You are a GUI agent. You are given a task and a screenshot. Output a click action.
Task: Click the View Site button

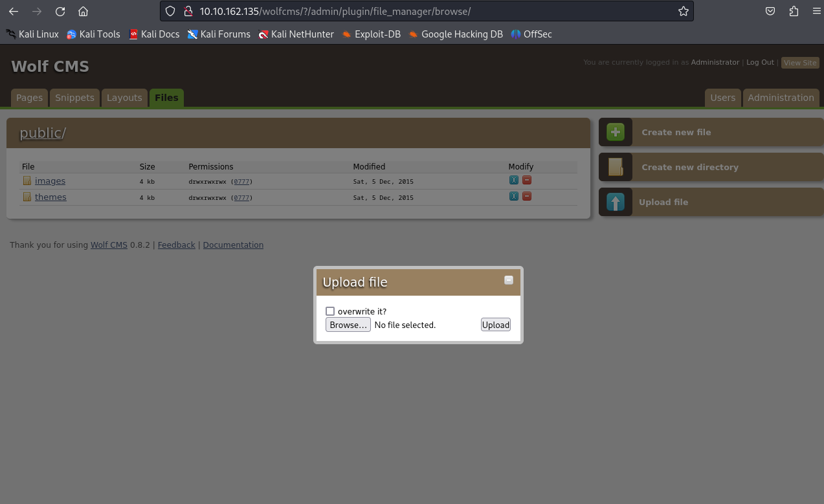click(800, 63)
